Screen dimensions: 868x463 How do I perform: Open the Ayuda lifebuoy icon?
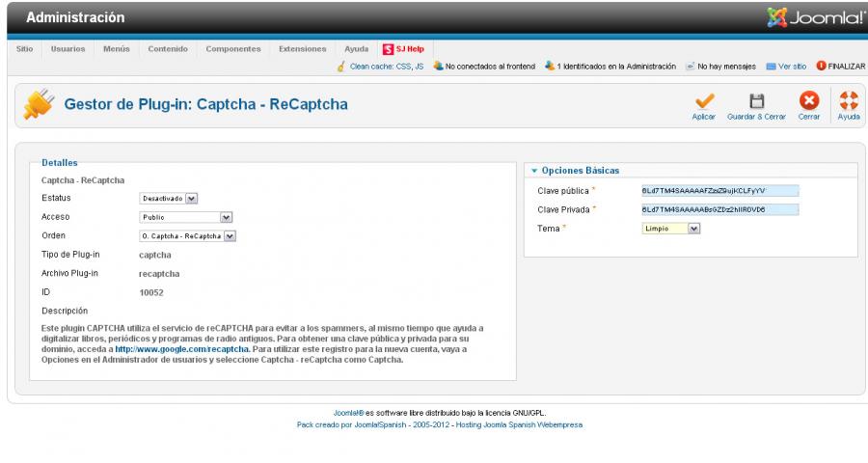pyautogui.click(x=849, y=100)
